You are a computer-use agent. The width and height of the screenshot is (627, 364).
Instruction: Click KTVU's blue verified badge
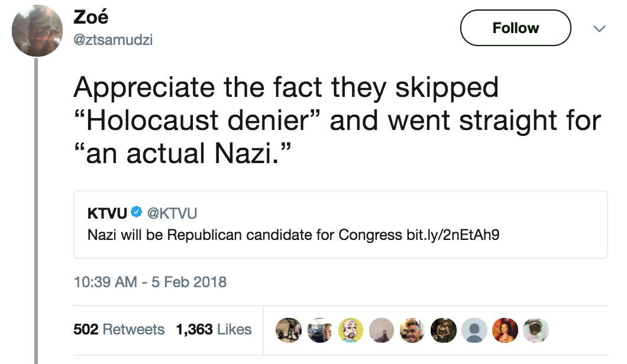(x=135, y=213)
